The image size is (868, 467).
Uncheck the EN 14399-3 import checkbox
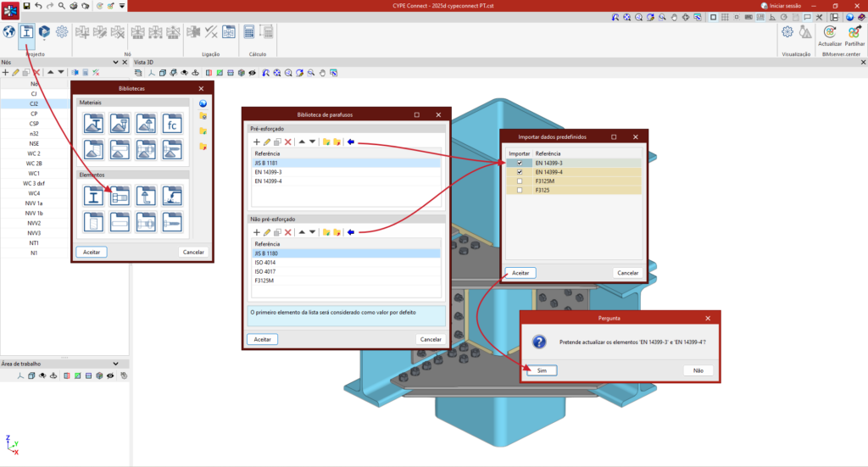point(520,164)
